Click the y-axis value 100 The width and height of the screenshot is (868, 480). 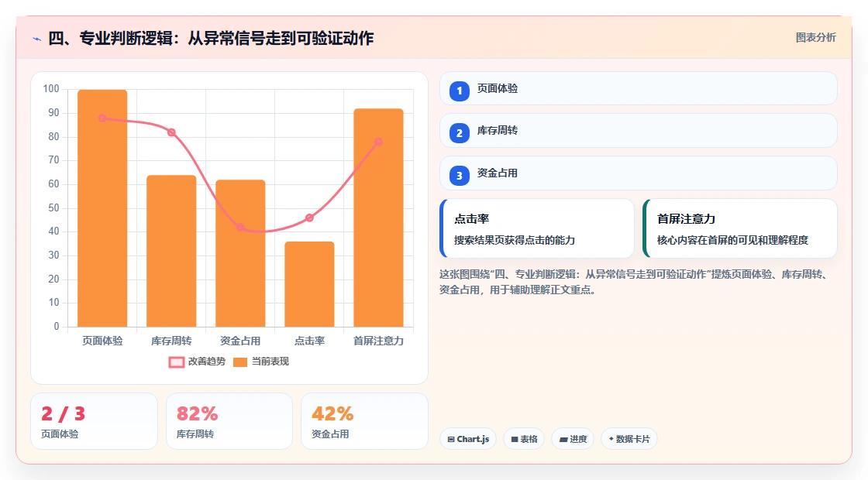pos(51,88)
